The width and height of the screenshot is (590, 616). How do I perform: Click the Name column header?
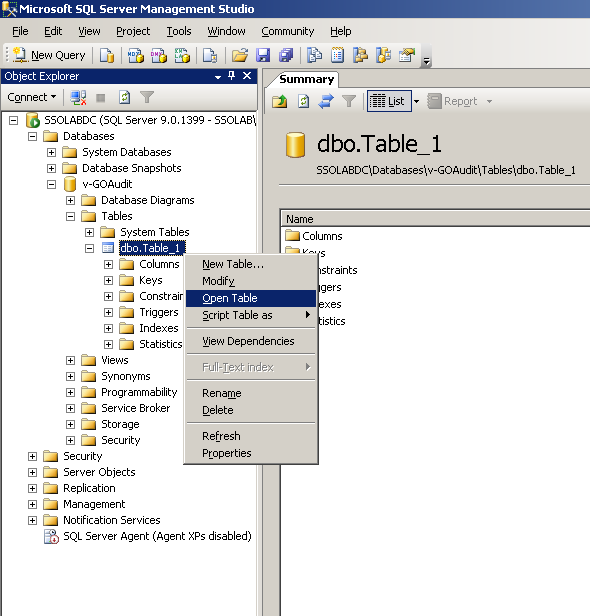pos(435,219)
